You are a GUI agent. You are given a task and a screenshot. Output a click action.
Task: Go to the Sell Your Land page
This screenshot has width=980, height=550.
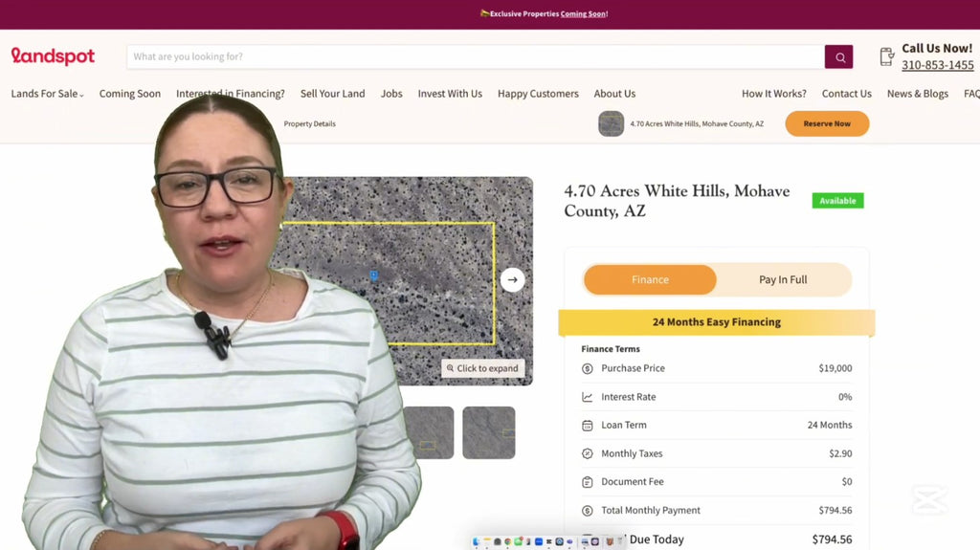pyautogui.click(x=332, y=94)
